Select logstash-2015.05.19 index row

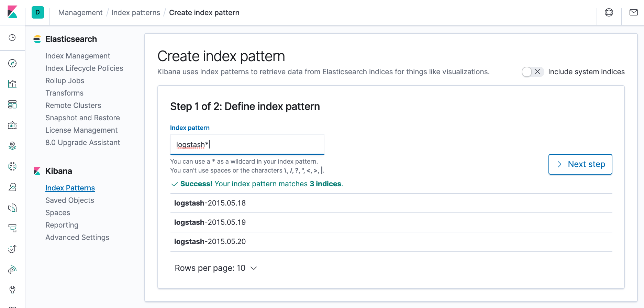tap(391, 222)
